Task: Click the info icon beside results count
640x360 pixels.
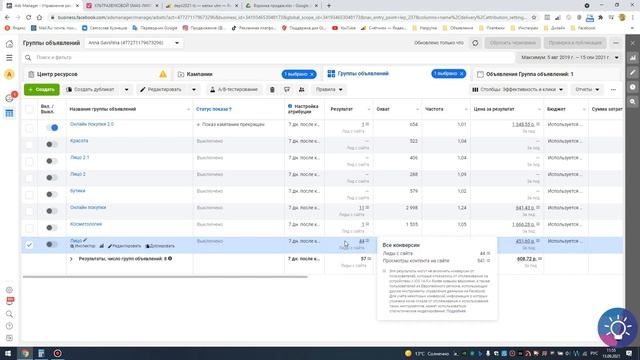Action: click(170, 258)
